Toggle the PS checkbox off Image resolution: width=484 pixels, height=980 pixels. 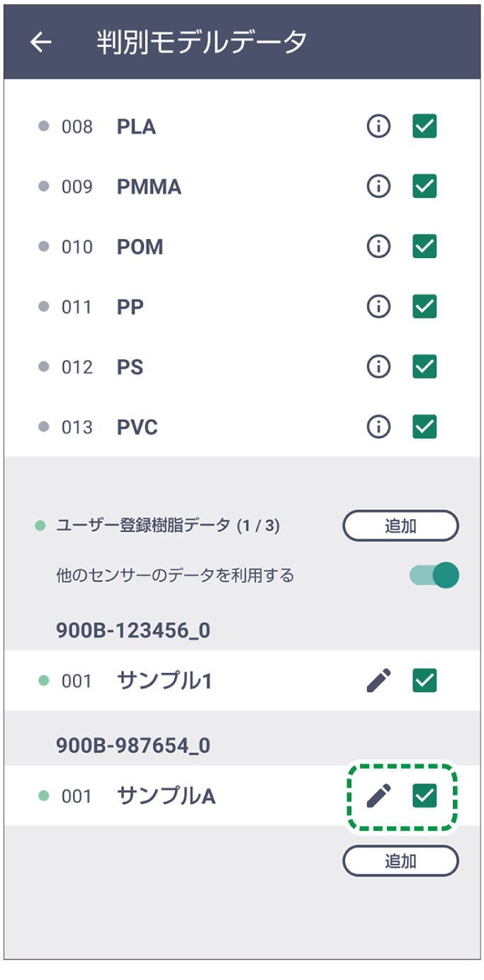point(424,367)
